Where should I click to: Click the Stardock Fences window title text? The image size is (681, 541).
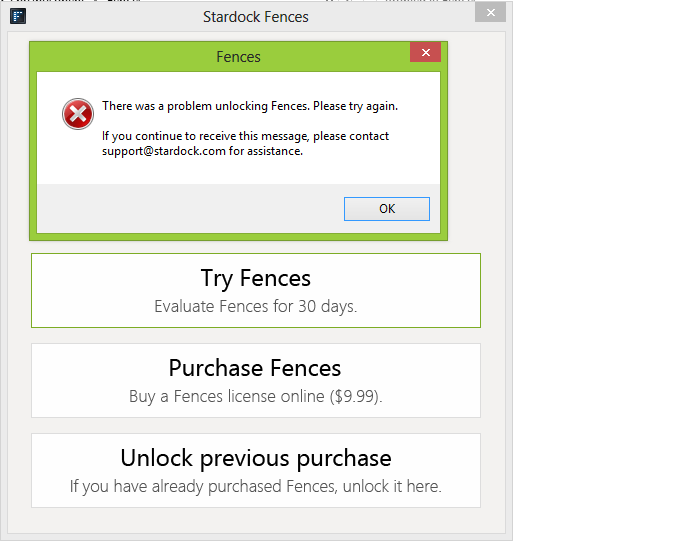pyautogui.click(x=255, y=17)
